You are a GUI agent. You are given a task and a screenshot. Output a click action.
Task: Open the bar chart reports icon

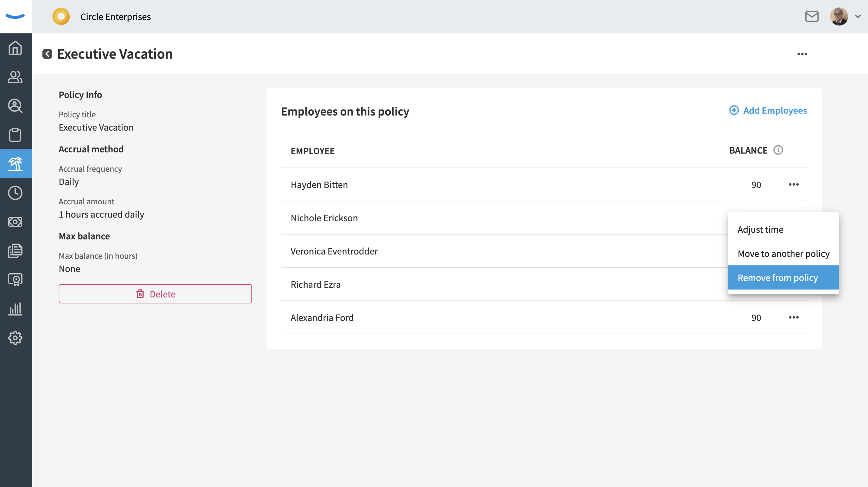click(x=15, y=309)
